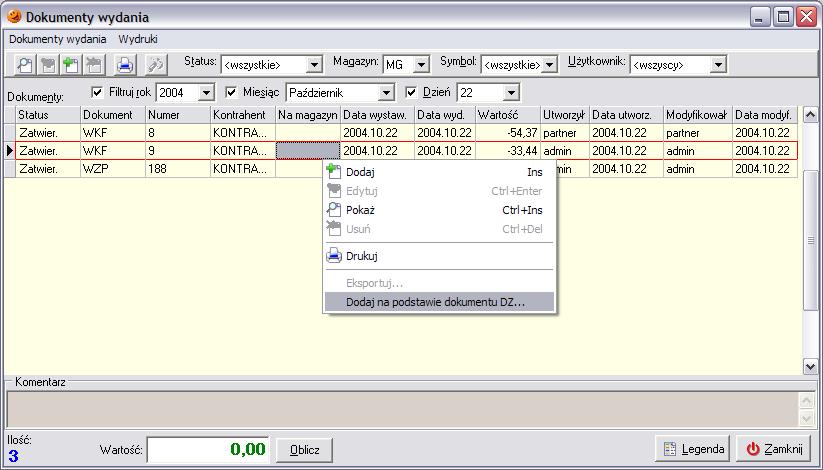This screenshot has width=823, height=470.
Task: Sort by the Kontrahent column header
Action: point(242,114)
